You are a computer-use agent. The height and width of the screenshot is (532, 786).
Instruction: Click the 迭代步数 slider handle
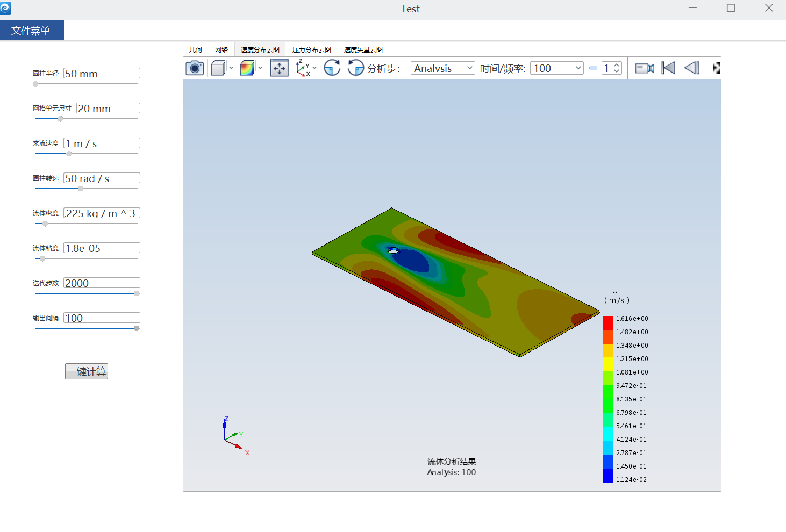tap(137, 293)
